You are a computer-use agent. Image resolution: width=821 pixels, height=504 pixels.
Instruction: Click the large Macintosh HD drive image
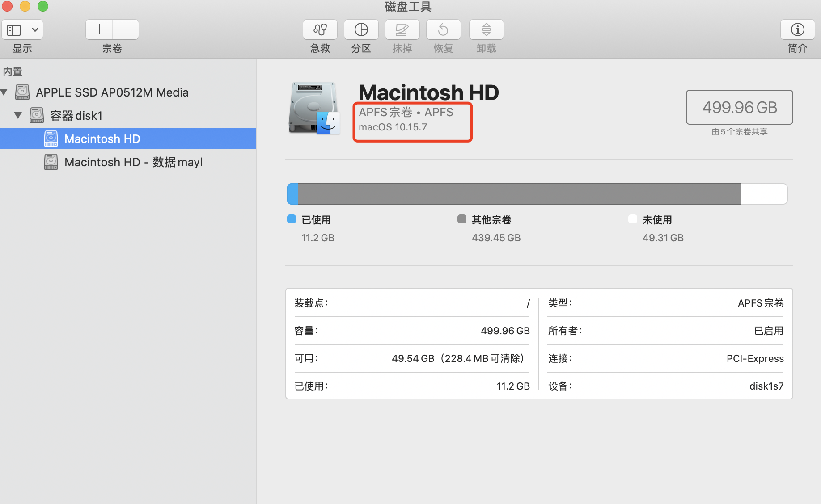[314, 108]
